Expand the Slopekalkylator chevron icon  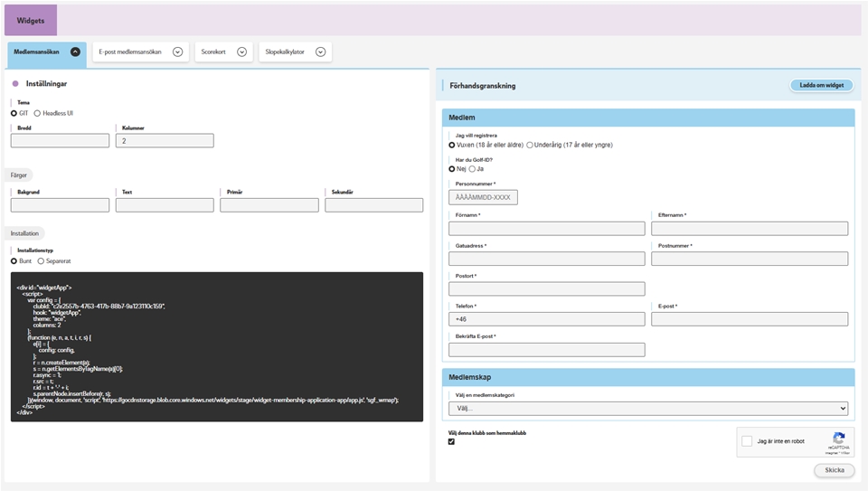coord(320,52)
